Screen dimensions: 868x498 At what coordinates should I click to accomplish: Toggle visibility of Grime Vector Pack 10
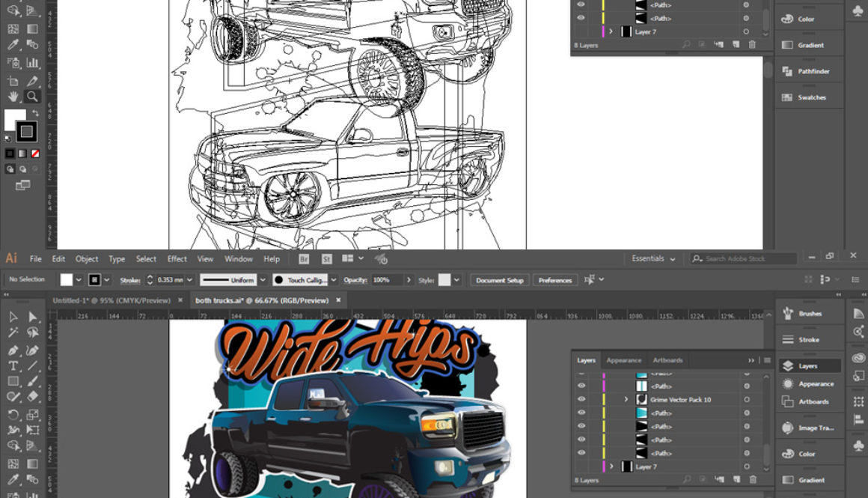coord(581,399)
